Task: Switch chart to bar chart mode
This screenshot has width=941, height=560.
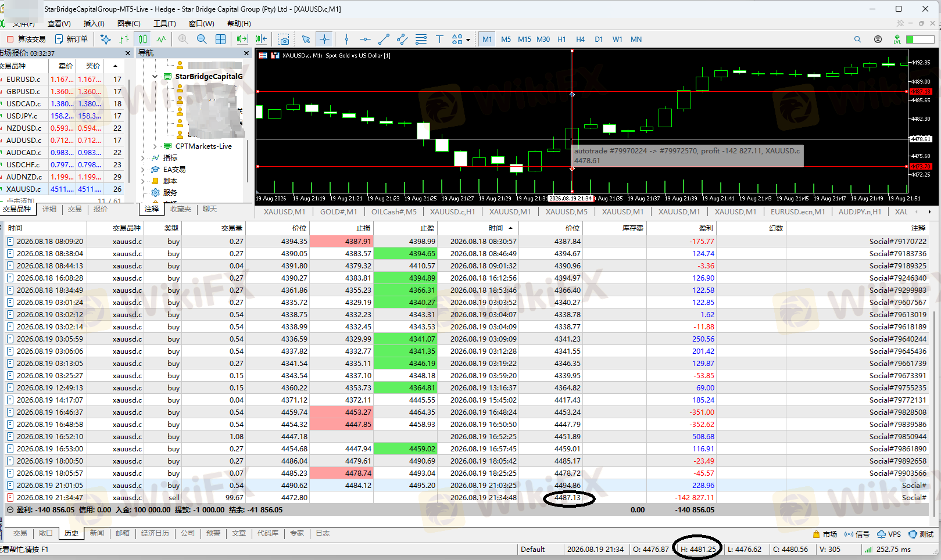Action: tap(124, 39)
